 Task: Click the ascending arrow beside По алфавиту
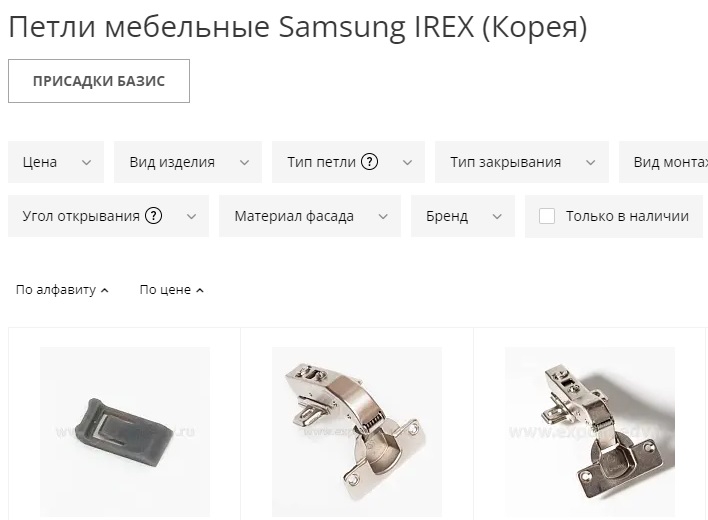click(105, 290)
